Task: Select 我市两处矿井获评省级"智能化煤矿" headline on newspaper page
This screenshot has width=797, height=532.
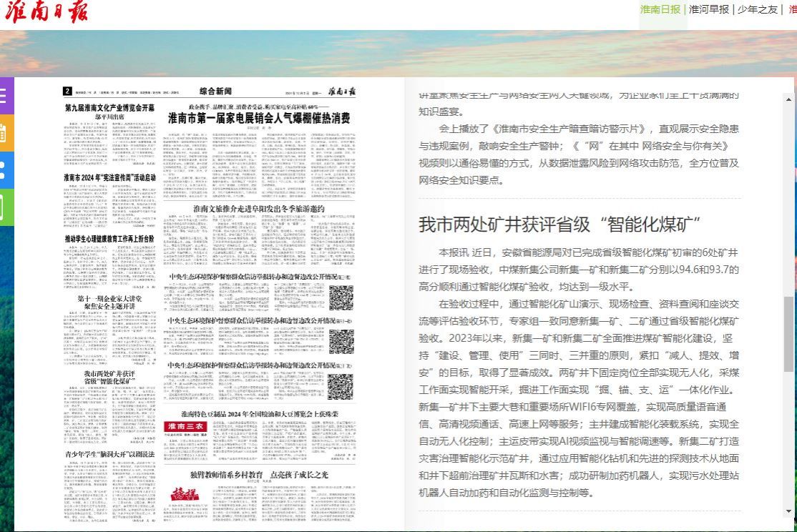Action: [x=109, y=378]
